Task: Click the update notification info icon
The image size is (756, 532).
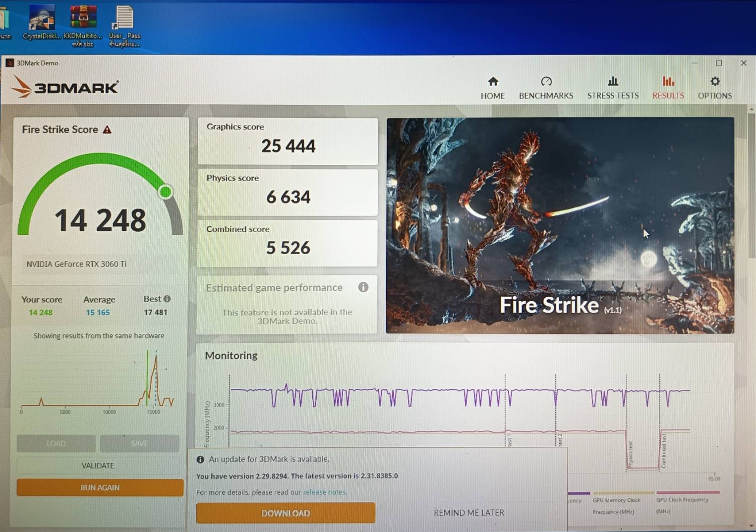Action: tap(200, 459)
